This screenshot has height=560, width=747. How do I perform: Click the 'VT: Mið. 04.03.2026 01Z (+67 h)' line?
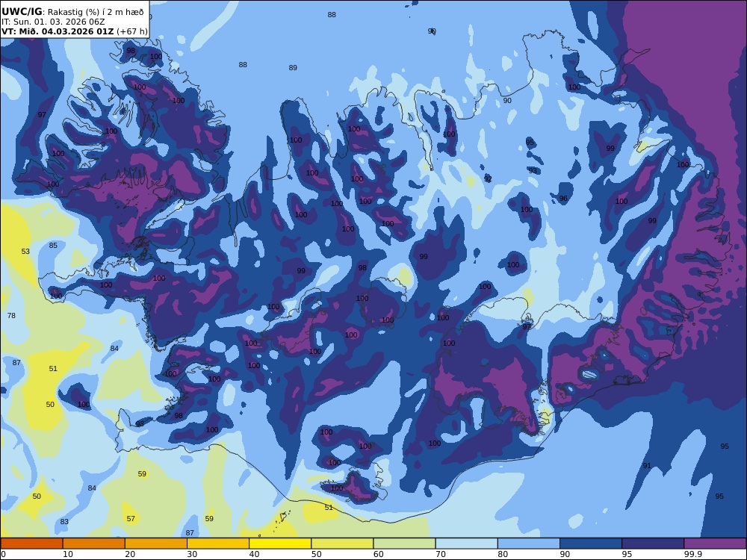tap(74, 31)
